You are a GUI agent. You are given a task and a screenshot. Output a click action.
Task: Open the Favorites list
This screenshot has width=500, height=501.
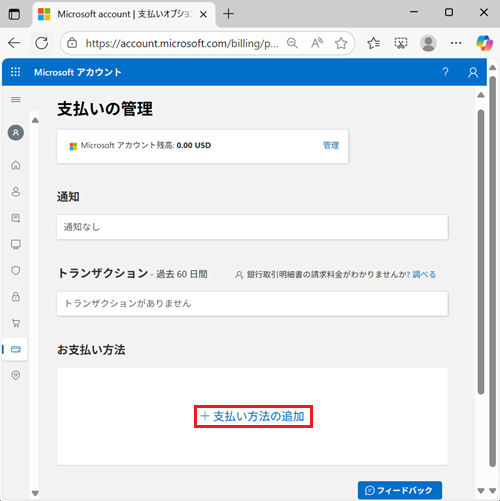373,43
